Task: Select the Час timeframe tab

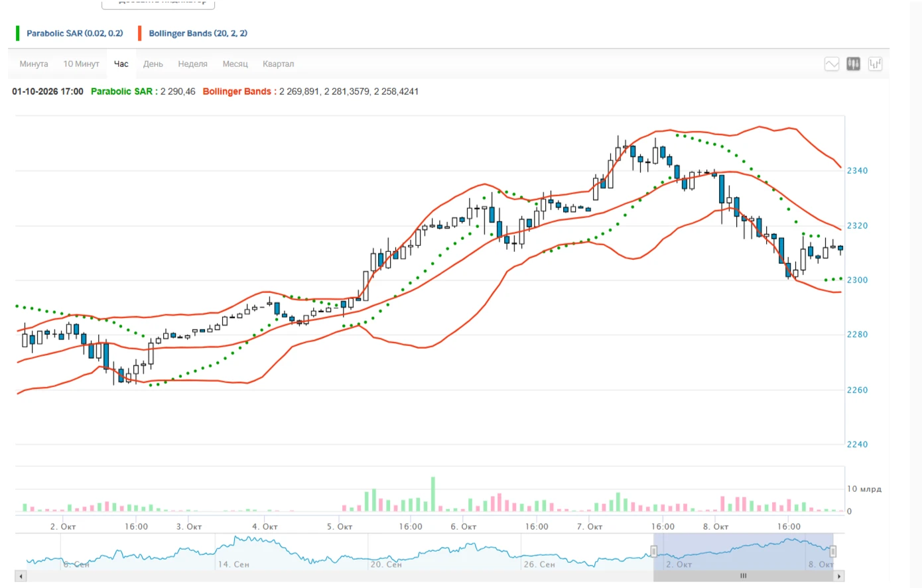Action: tap(121, 64)
